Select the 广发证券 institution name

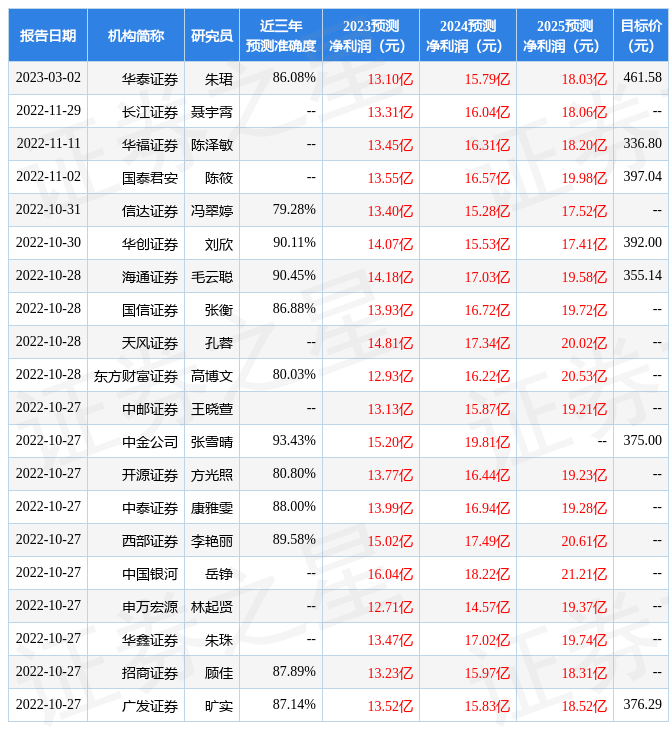(150, 705)
